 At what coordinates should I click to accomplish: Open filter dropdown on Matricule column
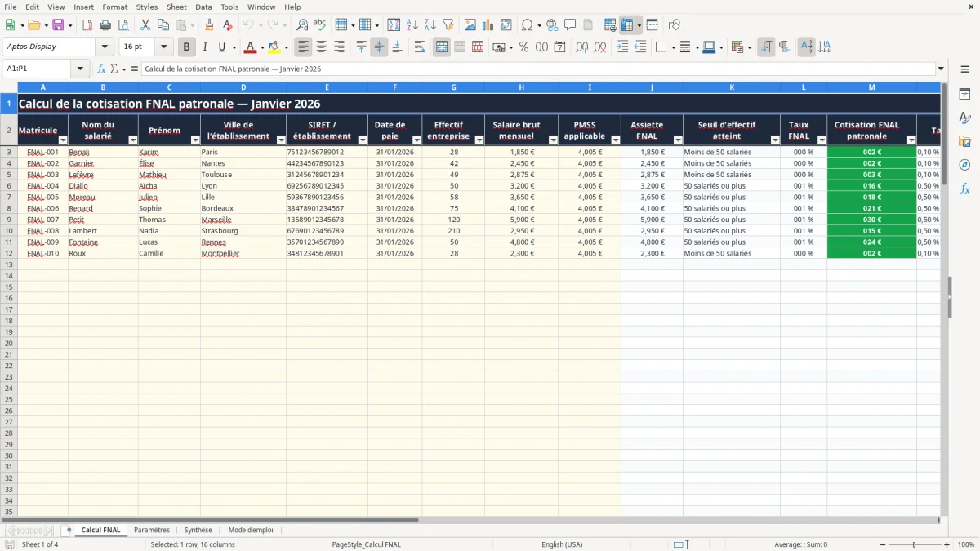coord(63,140)
